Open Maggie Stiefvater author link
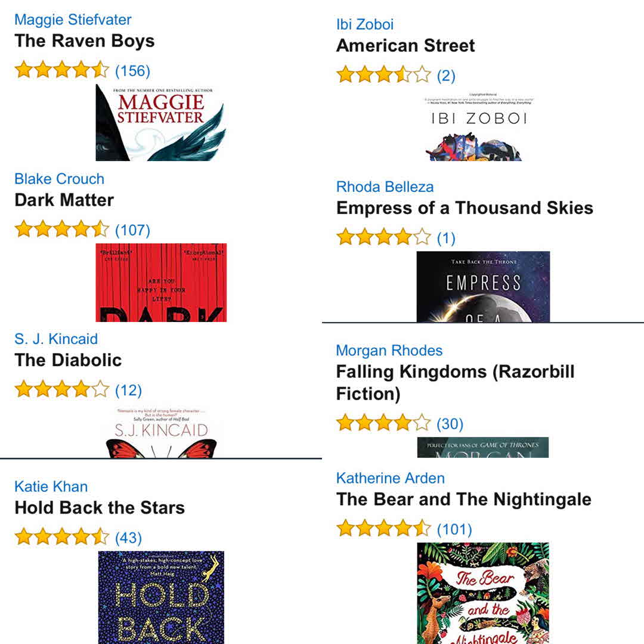Viewport: 644px width, 644px height. pos(73,19)
